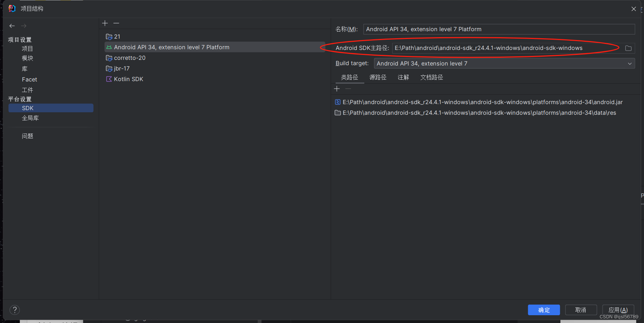The height and width of the screenshot is (323, 644).
Task: Click the IntelliJ IDEA logo in the title bar
Action: pos(12,8)
